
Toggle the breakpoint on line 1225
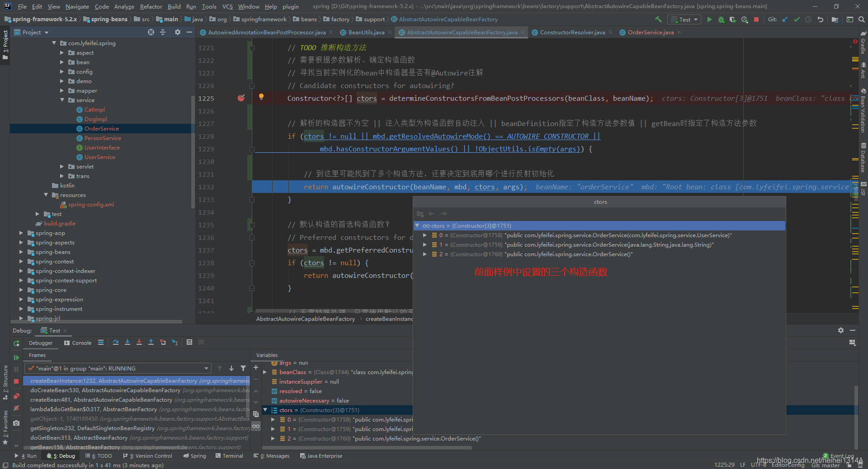pyautogui.click(x=241, y=98)
